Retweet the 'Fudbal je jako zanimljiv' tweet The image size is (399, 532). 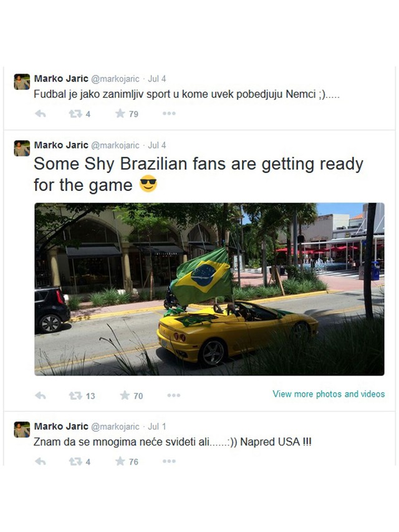[75, 114]
